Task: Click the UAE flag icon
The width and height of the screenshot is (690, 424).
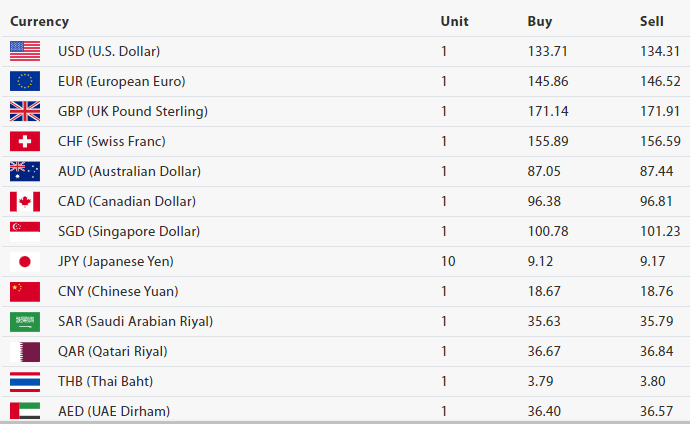Action: tap(25, 411)
